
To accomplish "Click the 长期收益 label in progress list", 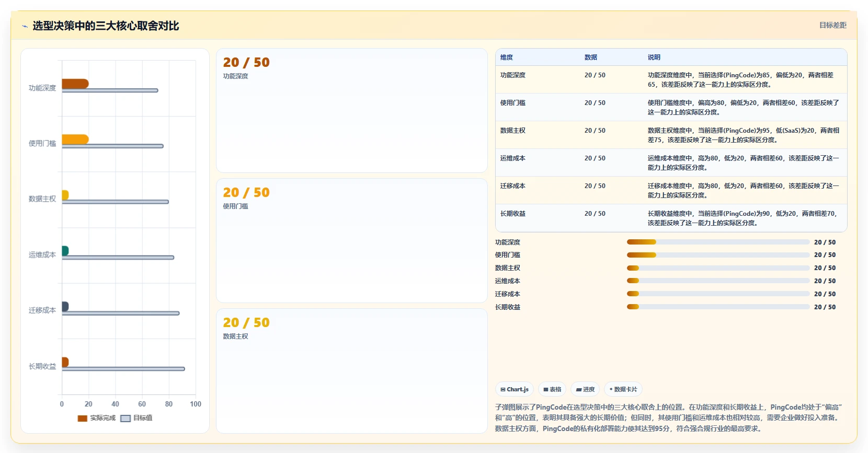I will point(508,307).
